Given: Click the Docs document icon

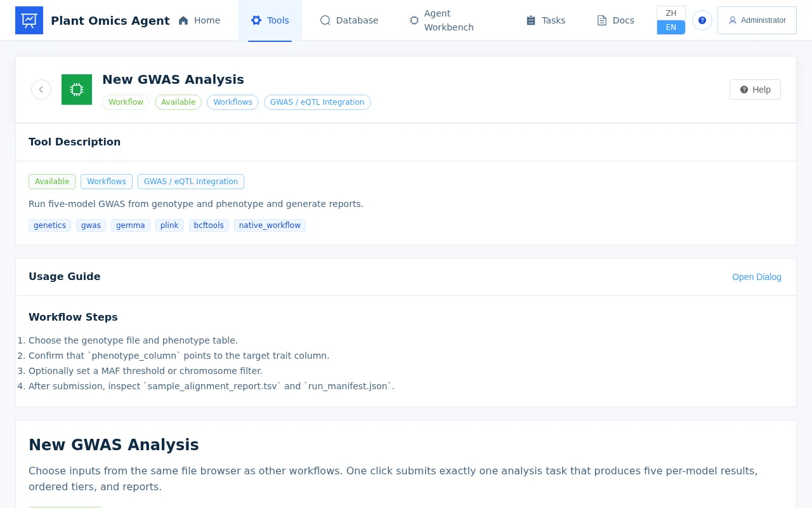Looking at the screenshot, I should pos(602,20).
